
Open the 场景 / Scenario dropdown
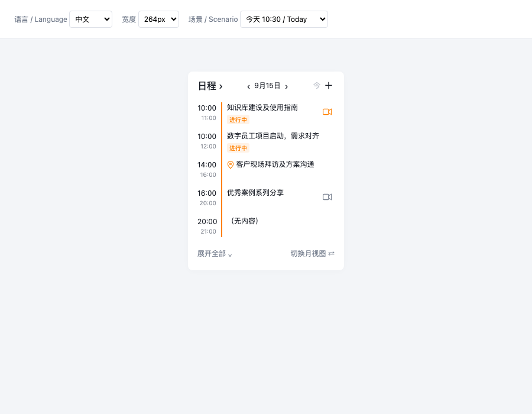tap(284, 20)
